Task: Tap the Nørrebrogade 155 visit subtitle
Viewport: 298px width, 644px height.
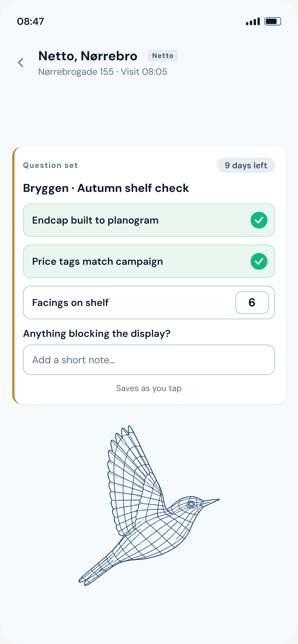Action: [x=103, y=72]
